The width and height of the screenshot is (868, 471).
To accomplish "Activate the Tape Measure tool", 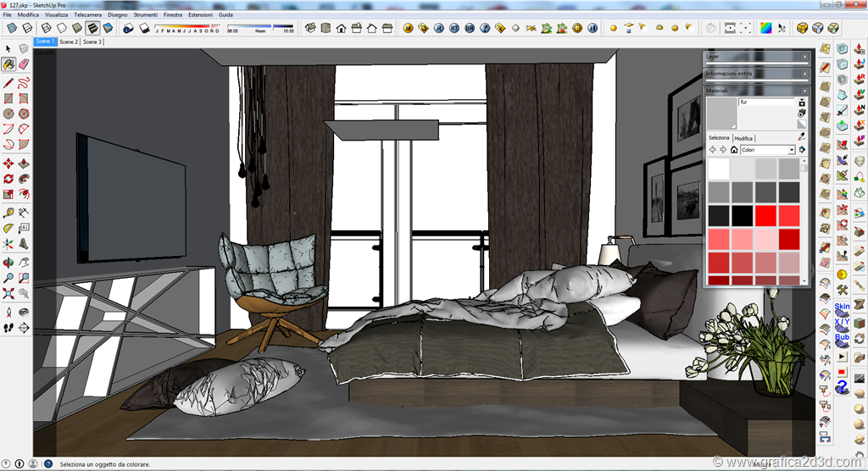I will tap(8, 213).
